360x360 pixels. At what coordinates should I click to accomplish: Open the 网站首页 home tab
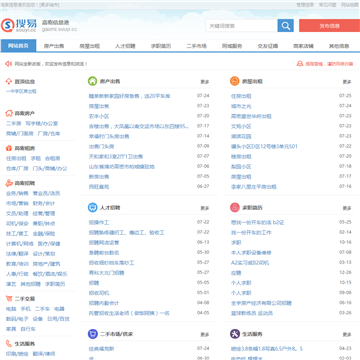[x=18, y=46]
